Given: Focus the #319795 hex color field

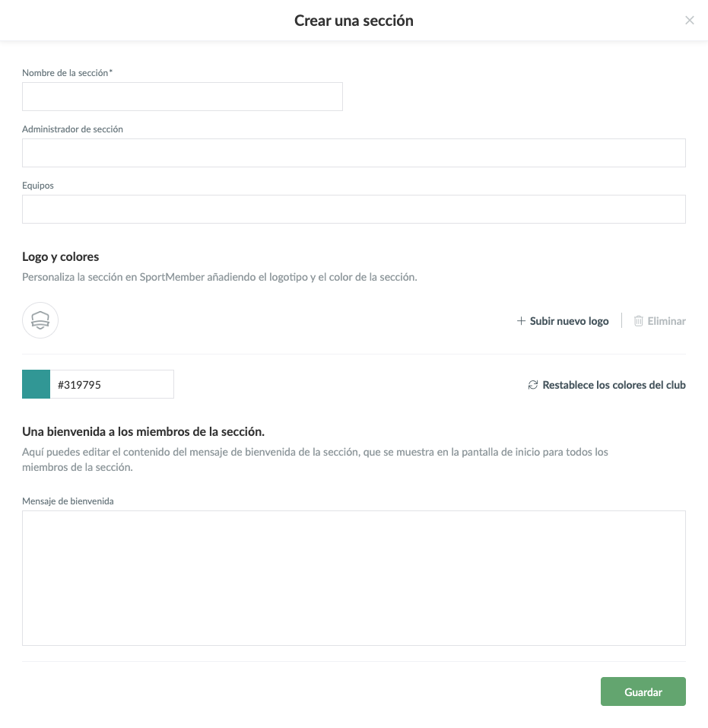Looking at the screenshot, I should click(x=112, y=384).
